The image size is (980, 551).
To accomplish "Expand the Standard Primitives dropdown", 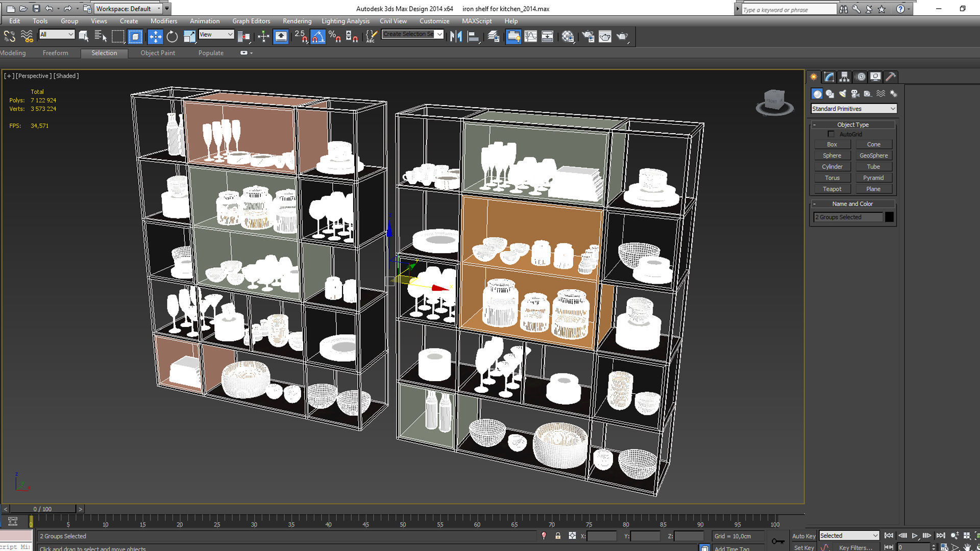I will 853,109.
